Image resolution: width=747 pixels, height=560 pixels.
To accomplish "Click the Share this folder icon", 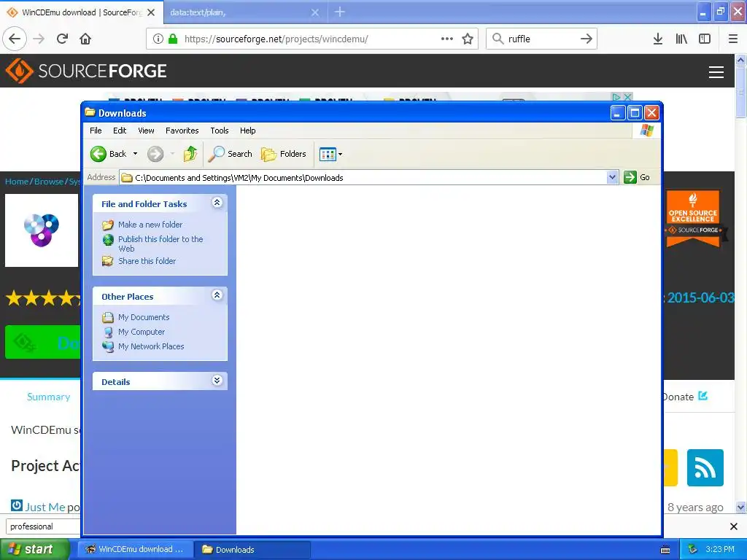I will (x=108, y=261).
